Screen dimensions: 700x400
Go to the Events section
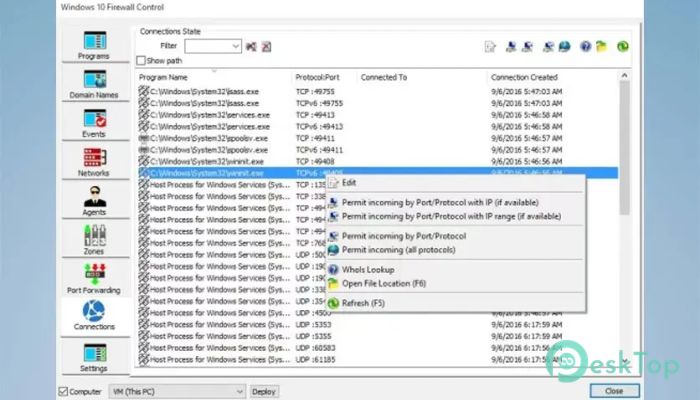(94, 123)
